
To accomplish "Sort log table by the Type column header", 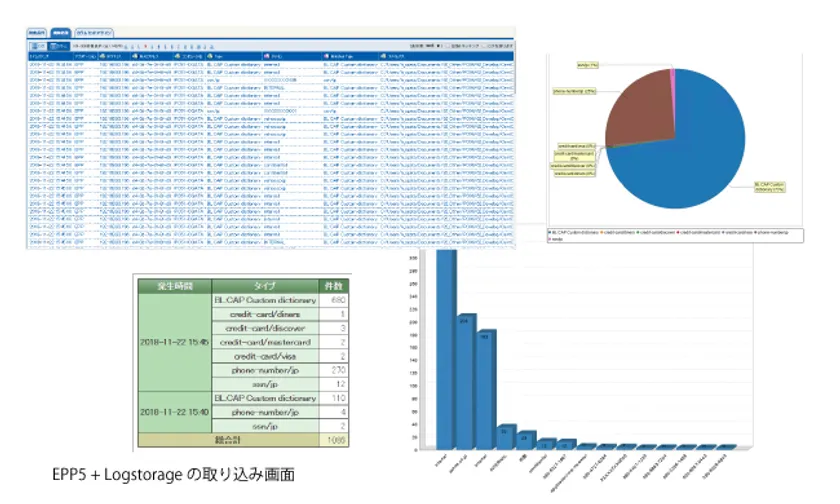I will (x=234, y=56).
